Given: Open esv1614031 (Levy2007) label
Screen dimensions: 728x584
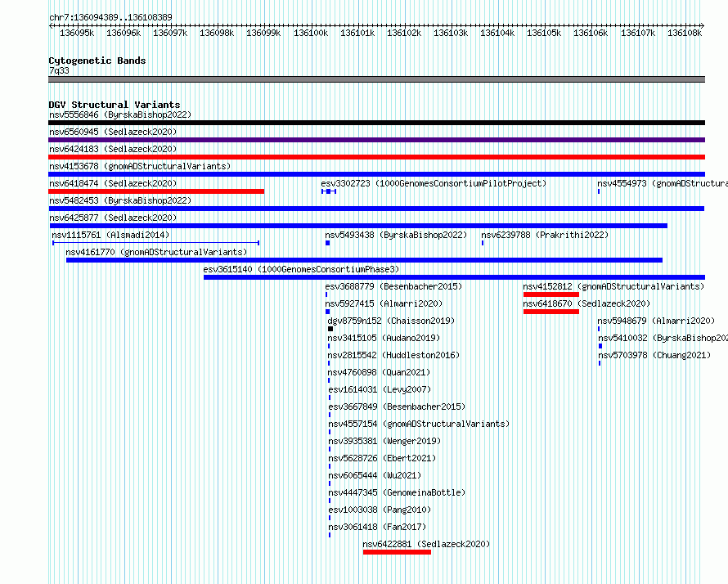Looking at the screenshot, I should tap(380, 389).
